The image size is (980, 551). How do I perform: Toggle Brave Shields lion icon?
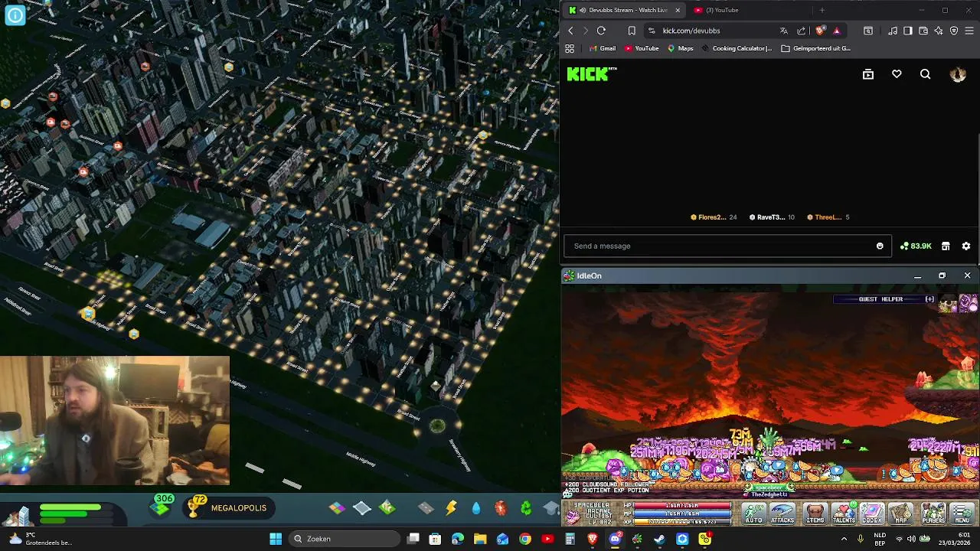tap(820, 31)
